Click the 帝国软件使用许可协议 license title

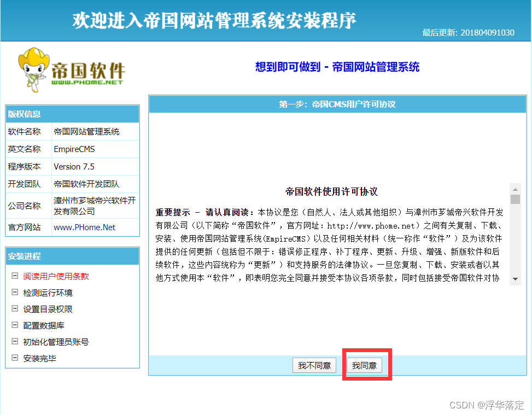point(331,191)
